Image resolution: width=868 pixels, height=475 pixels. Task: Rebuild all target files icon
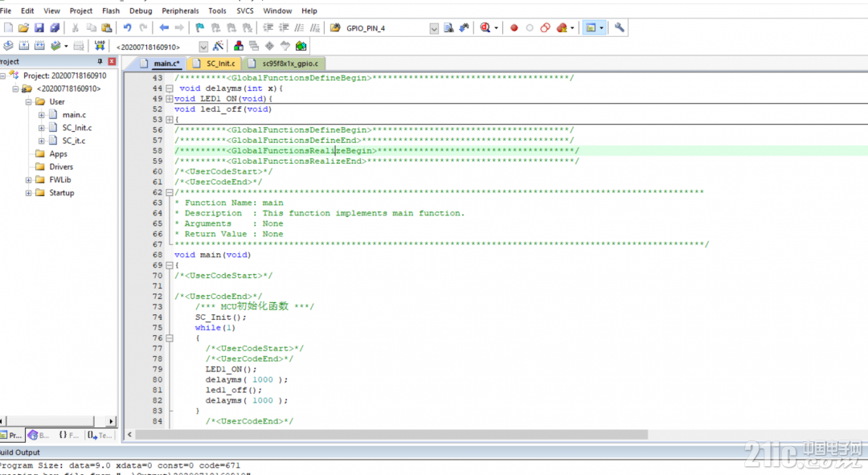point(39,46)
